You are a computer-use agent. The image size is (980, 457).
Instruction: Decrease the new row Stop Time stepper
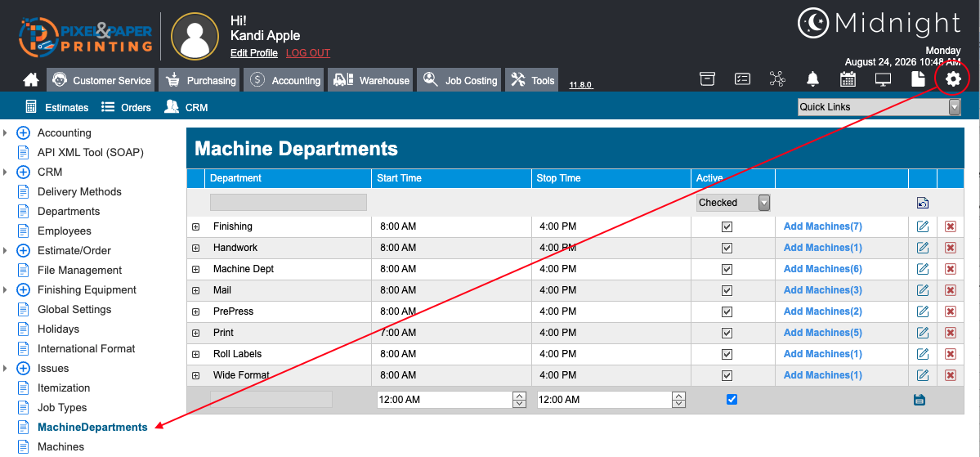679,404
